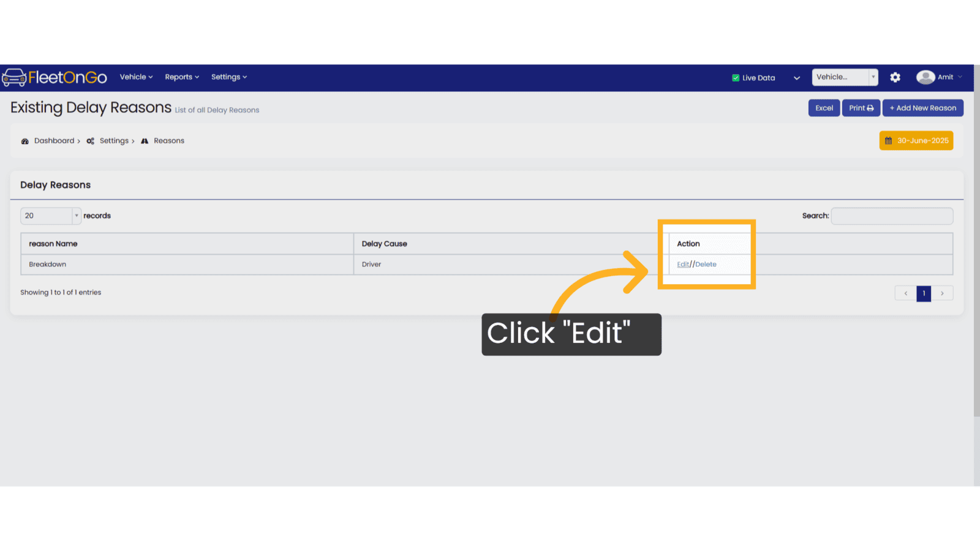Open the Reports menu
This screenshot has width=980, height=551.
point(182,77)
